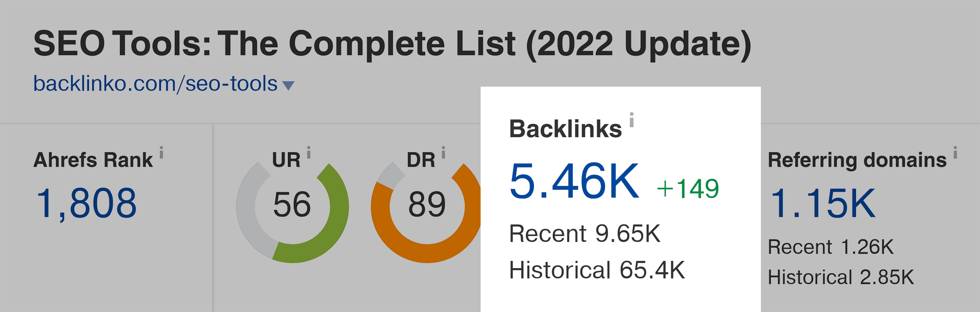Click the 5.46K backlinks number
980x312 pixels.
(x=574, y=181)
